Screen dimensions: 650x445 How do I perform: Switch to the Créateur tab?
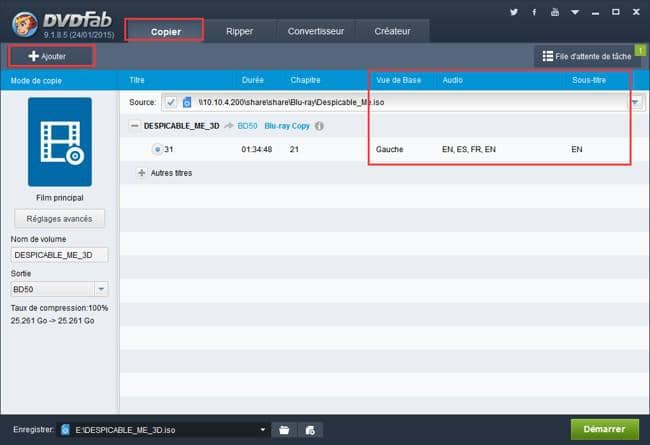392,31
